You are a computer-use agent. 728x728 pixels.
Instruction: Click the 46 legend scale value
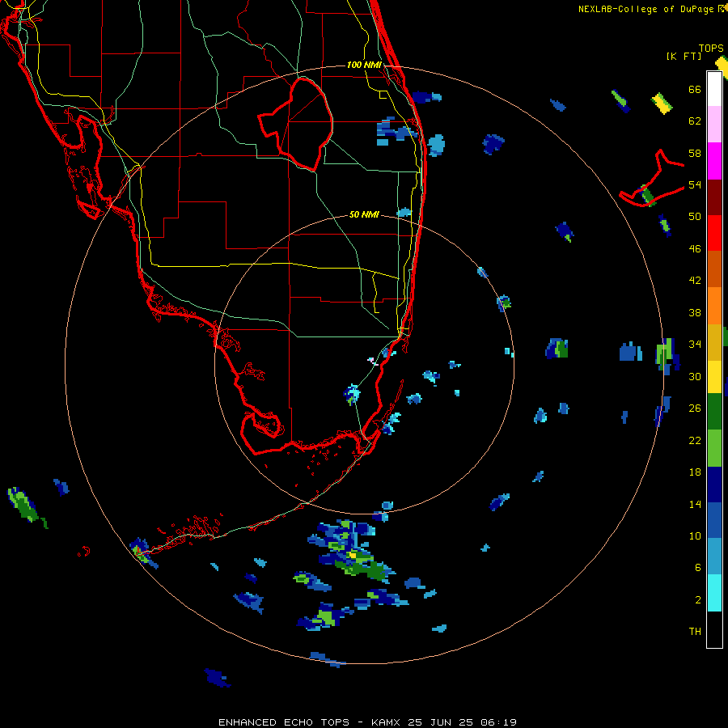click(695, 249)
